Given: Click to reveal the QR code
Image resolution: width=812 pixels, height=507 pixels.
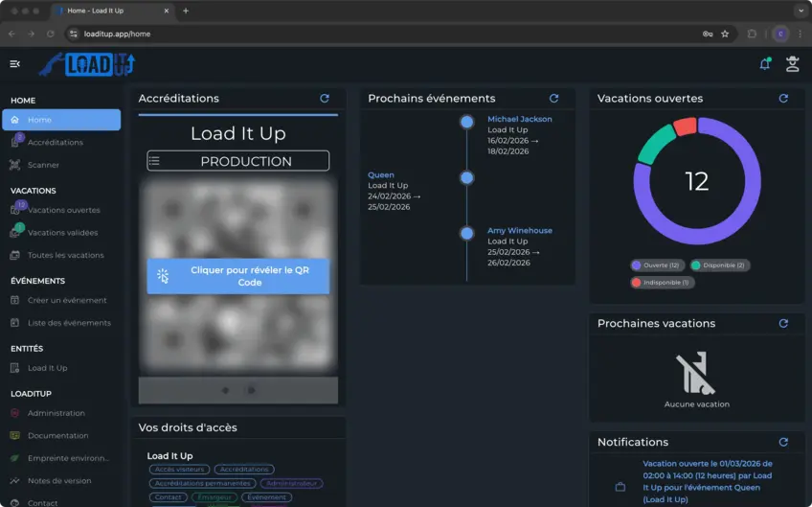Looking at the screenshot, I should [237, 276].
